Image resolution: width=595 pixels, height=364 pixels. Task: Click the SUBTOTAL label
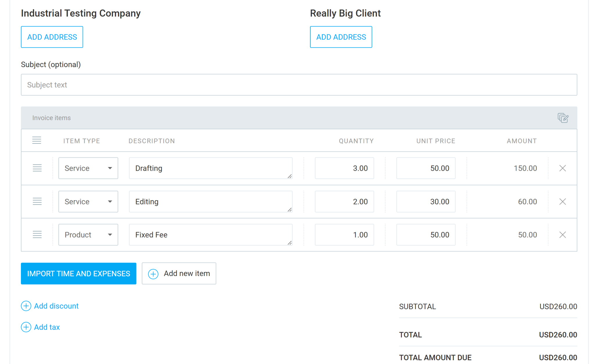[x=417, y=306]
